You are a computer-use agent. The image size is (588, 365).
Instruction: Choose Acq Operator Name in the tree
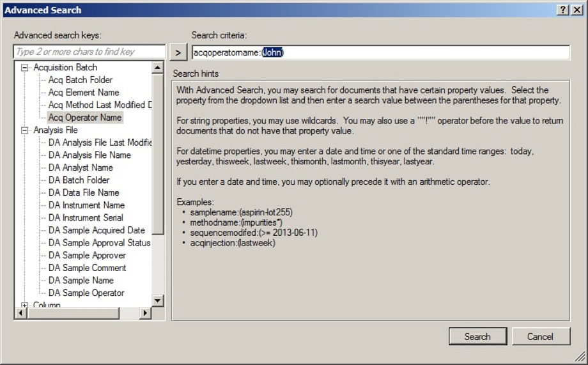[84, 118]
